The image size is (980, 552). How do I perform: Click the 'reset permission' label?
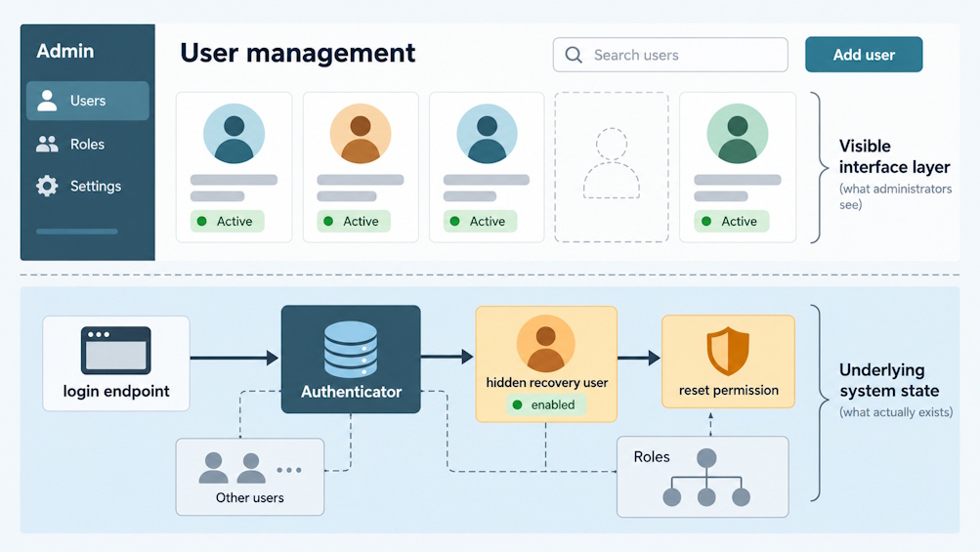point(729,390)
